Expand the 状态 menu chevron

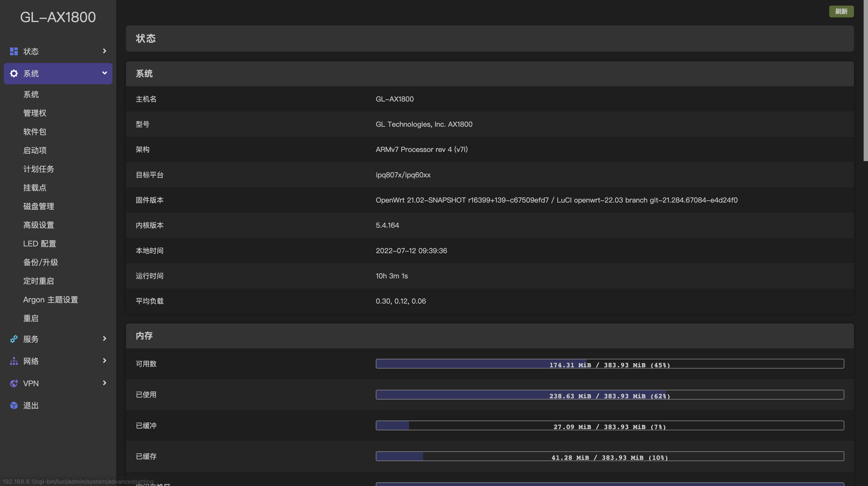click(104, 51)
